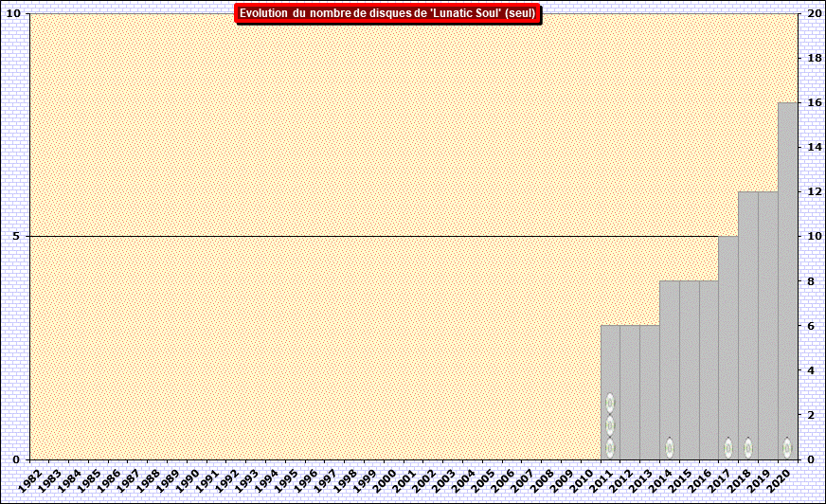Click the year label 1984
Image resolution: width=826 pixels, height=504 pixels.
tap(69, 480)
